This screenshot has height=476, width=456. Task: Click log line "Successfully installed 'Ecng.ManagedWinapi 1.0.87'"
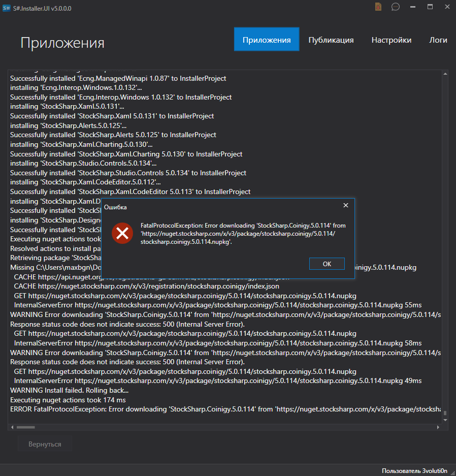[x=118, y=78]
